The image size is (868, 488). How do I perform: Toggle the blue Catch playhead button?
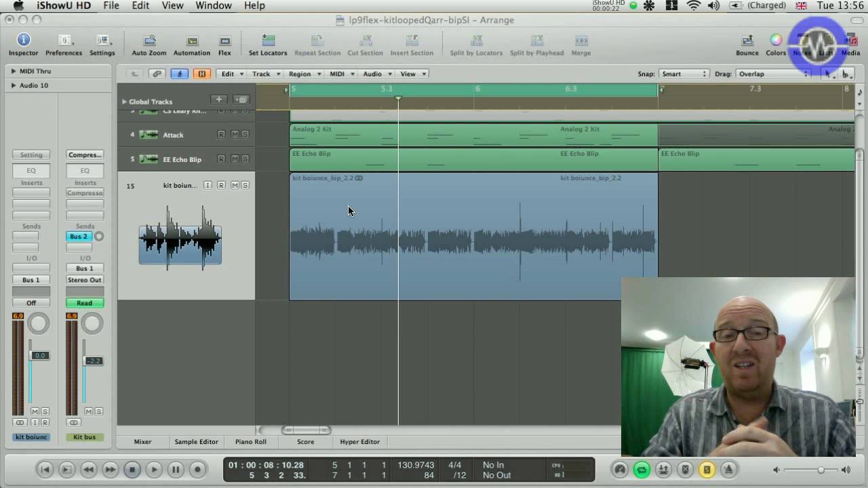(x=179, y=74)
